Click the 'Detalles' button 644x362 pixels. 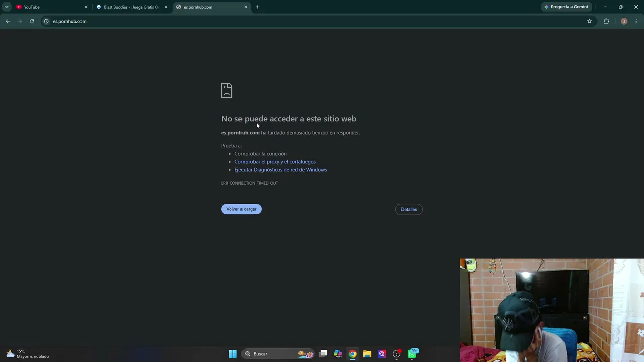(409, 209)
